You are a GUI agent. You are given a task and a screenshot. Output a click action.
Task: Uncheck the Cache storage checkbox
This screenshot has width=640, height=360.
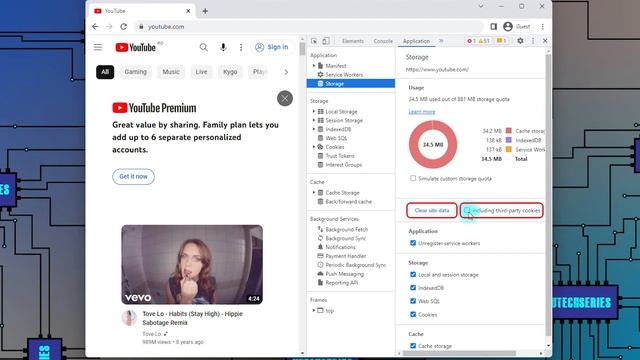(x=413, y=346)
